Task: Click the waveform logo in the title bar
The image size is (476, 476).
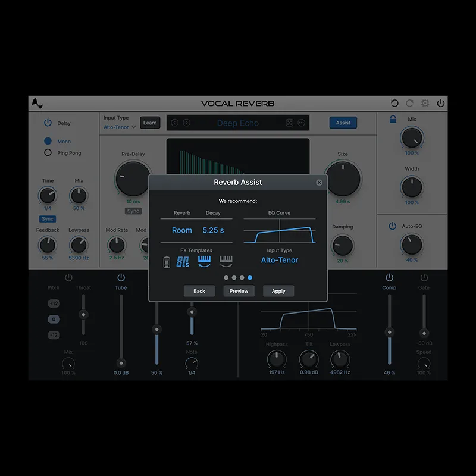Action: 37,103
